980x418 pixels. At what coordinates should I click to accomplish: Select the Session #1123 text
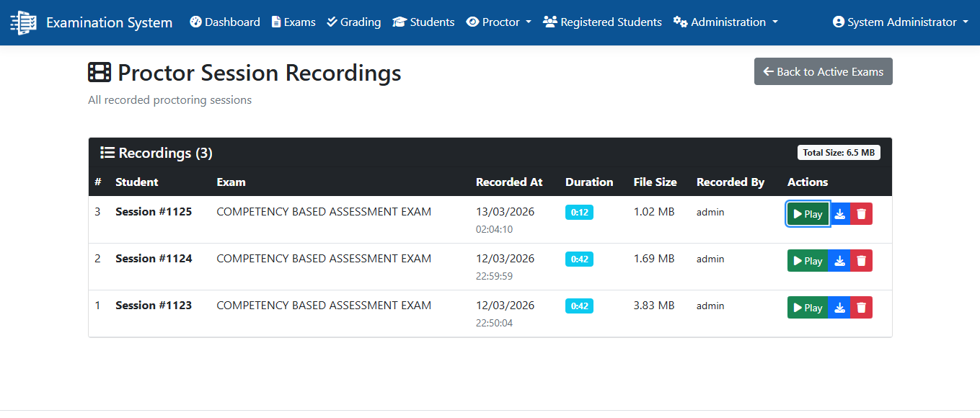[154, 306]
